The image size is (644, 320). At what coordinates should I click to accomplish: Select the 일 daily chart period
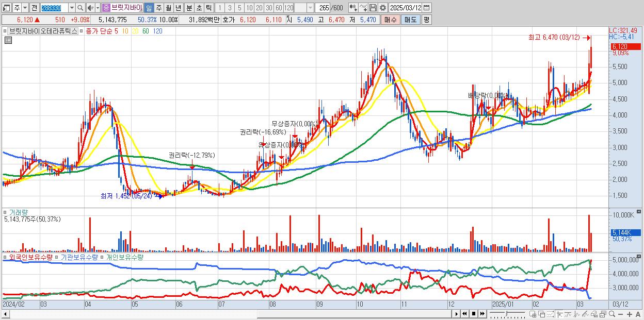click(x=149, y=8)
